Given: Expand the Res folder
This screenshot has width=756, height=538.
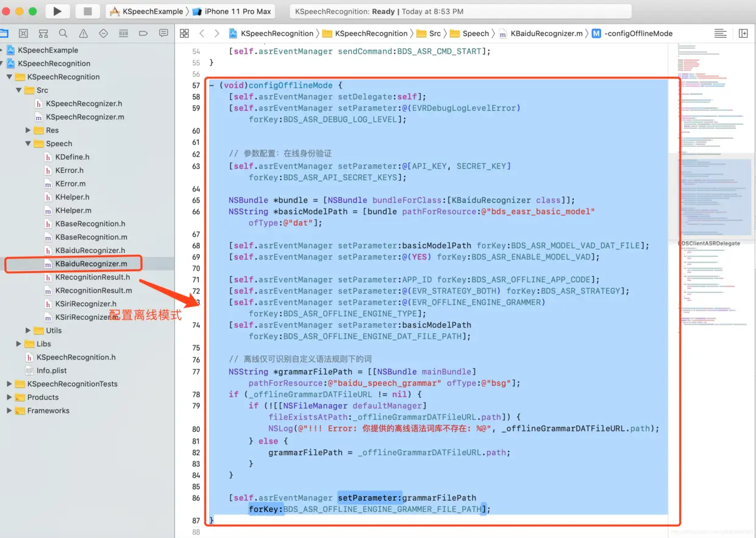Looking at the screenshot, I should click(28, 130).
